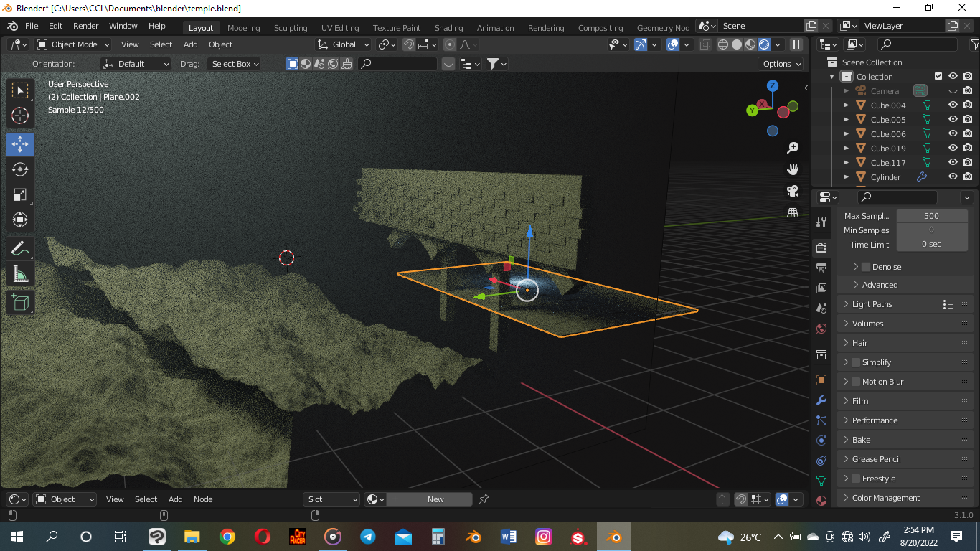The width and height of the screenshot is (980, 551).
Task: Activate the Transform tool
Action: [20, 220]
